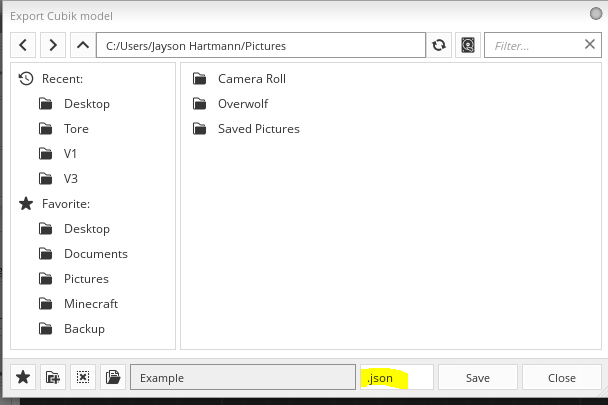Clear the filter with the X
608x405 pixels.
coord(590,44)
